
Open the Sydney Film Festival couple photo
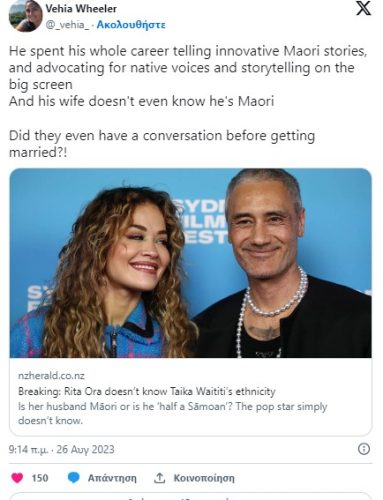pos(190,263)
